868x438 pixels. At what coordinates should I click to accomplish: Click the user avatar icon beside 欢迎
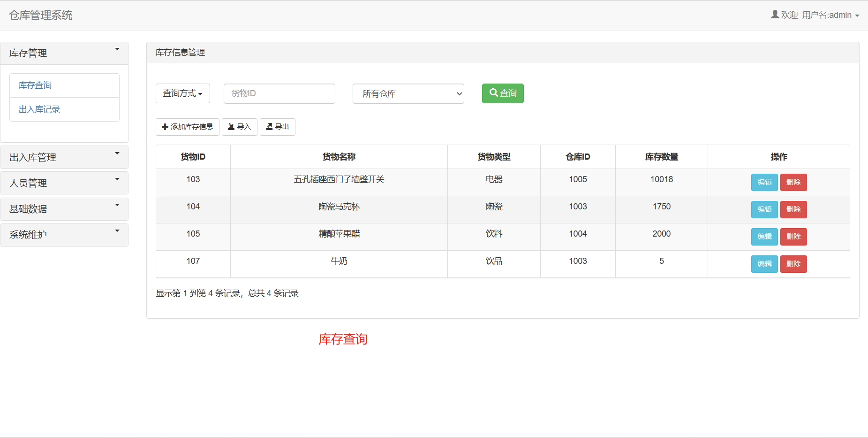coord(775,15)
